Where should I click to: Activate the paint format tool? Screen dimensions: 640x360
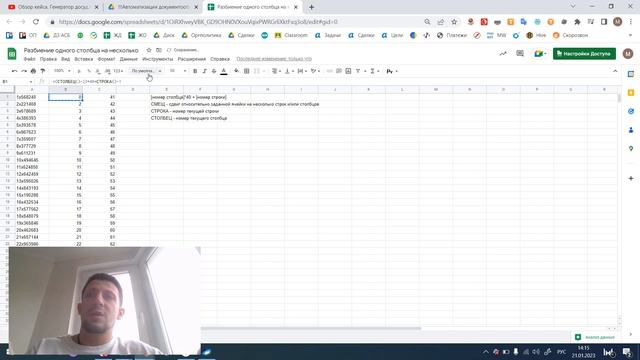[43, 71]
